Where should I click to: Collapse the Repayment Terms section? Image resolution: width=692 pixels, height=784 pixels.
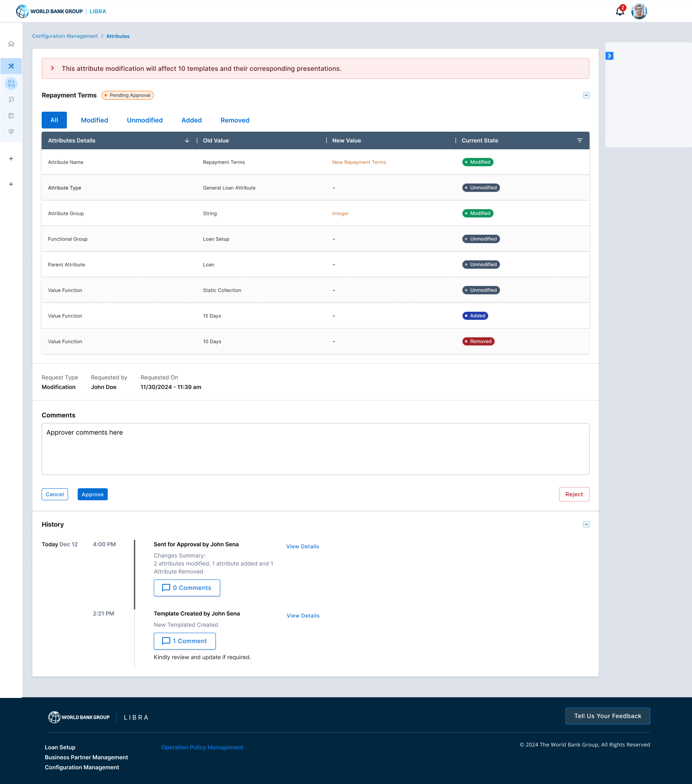pos(586,95)
